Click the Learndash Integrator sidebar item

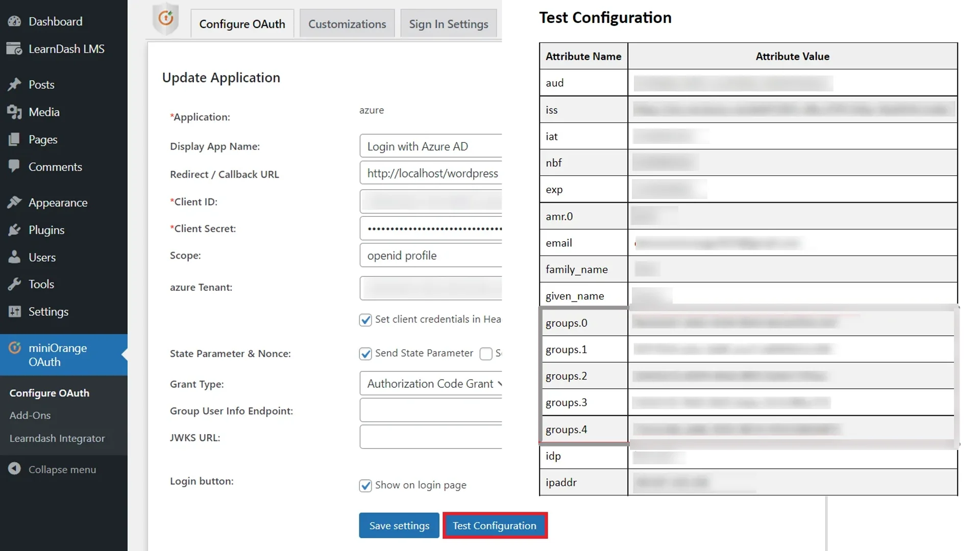pyautogui.click(x=57, y=437)
